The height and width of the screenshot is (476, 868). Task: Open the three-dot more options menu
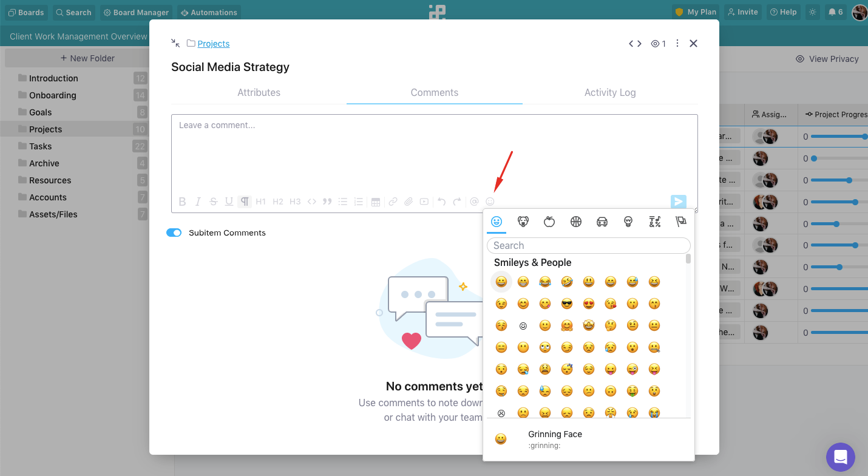tap(677, 44)
